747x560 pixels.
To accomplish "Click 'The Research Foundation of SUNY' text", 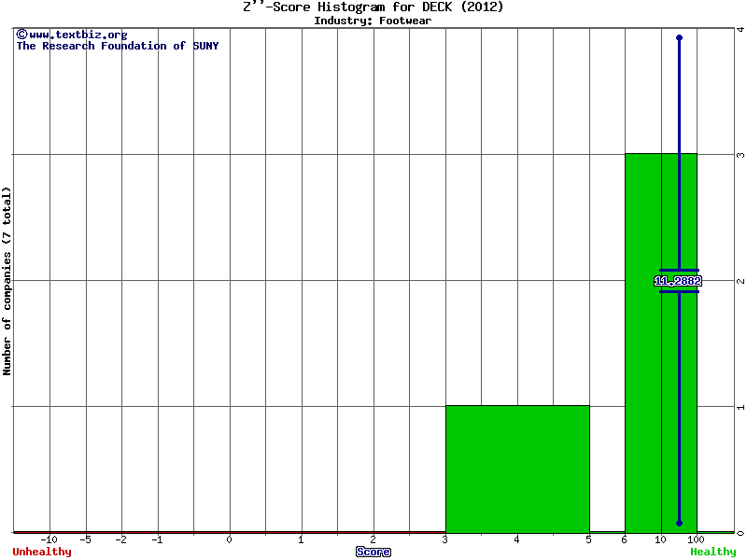I will pyautogui.click(x=117, y=46).
